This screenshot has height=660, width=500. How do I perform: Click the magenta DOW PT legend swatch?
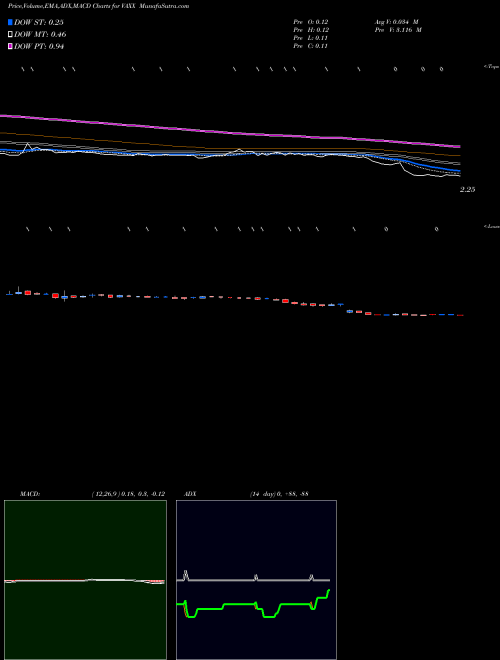pyautogui.click(x=10, y=47)
